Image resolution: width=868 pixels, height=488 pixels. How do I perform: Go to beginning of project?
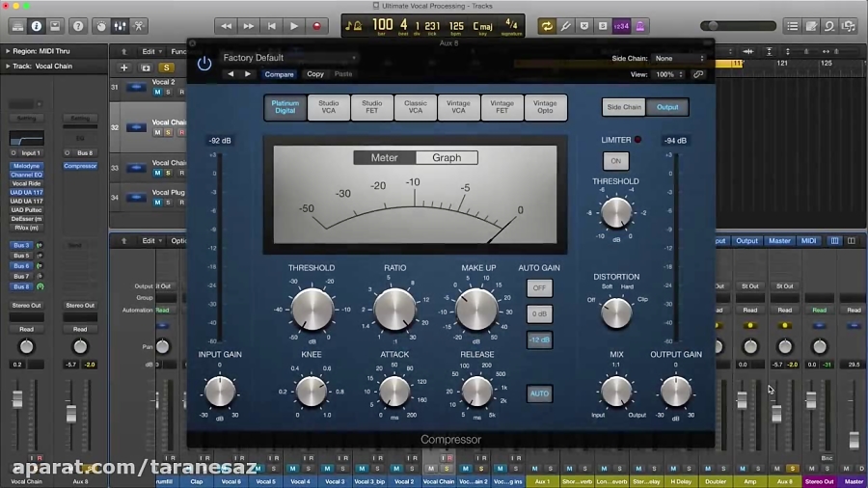point(271,26)
